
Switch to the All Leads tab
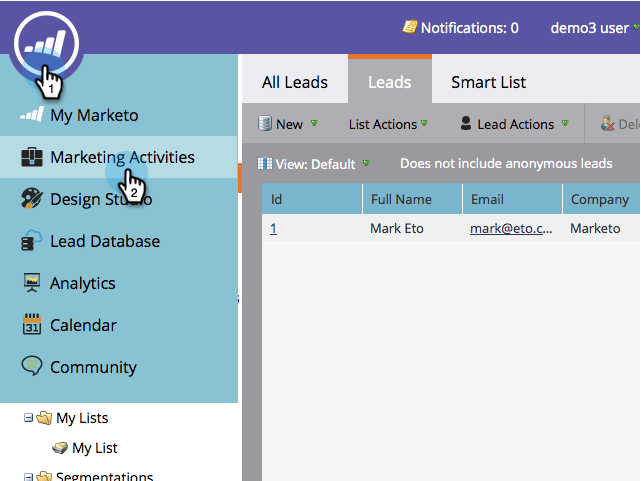pos(294,82)
